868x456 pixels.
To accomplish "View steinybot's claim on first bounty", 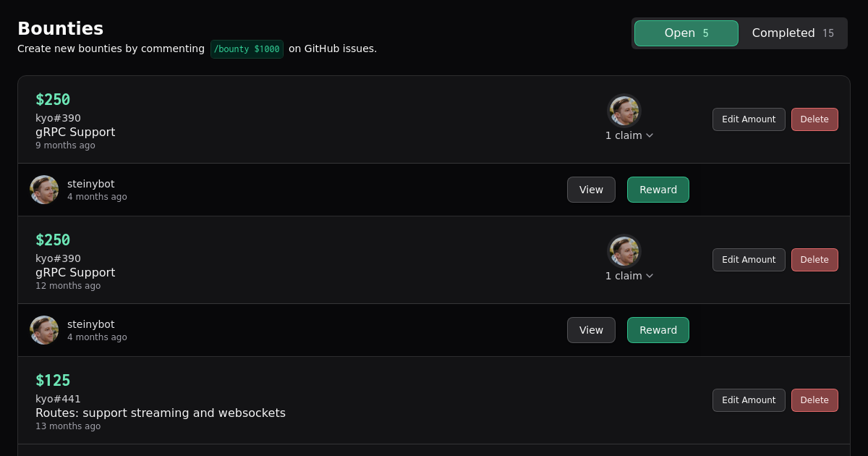I will point(591,190).
